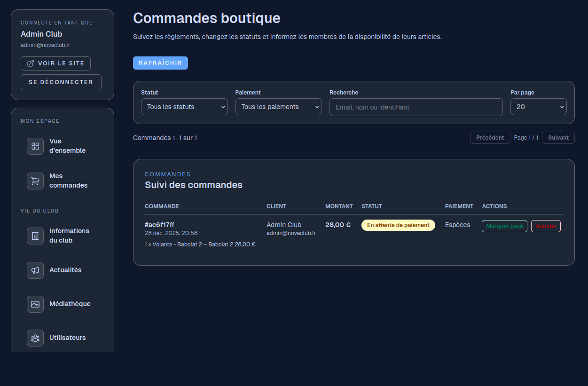The width and height of the screenshot is (588, 386).
Task: Click the building icon for Informations du club
Action: [x=35, y=236]
